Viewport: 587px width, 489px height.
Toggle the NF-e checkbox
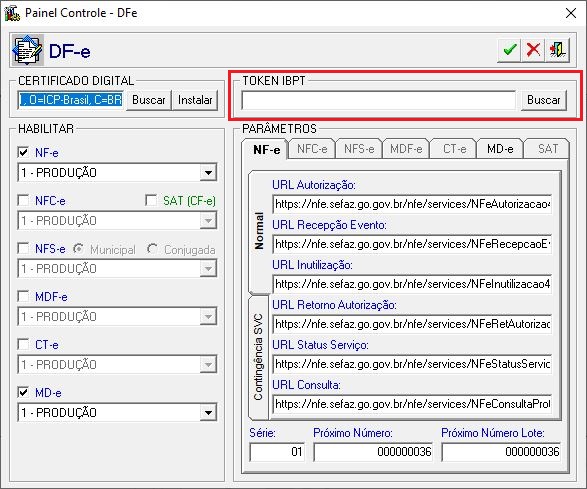pos(23,152)
